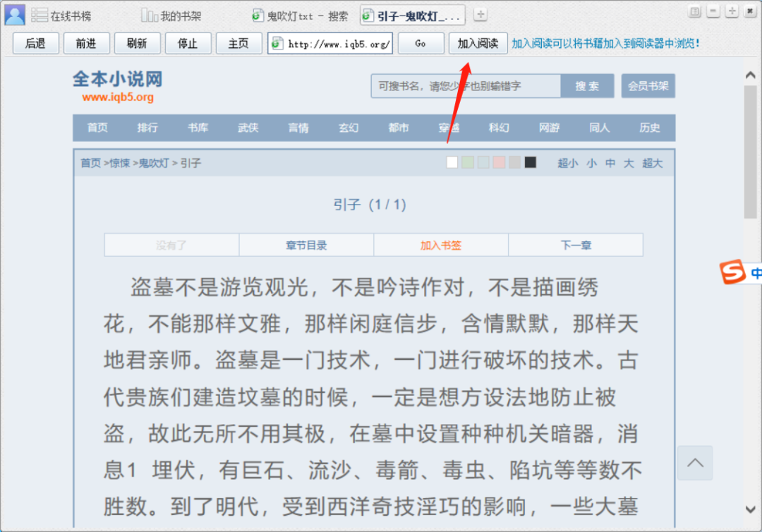Image resolution: width=762 pixels, height=532 pixels.
Task: Open the 都市 category
Action: point(399,128)
